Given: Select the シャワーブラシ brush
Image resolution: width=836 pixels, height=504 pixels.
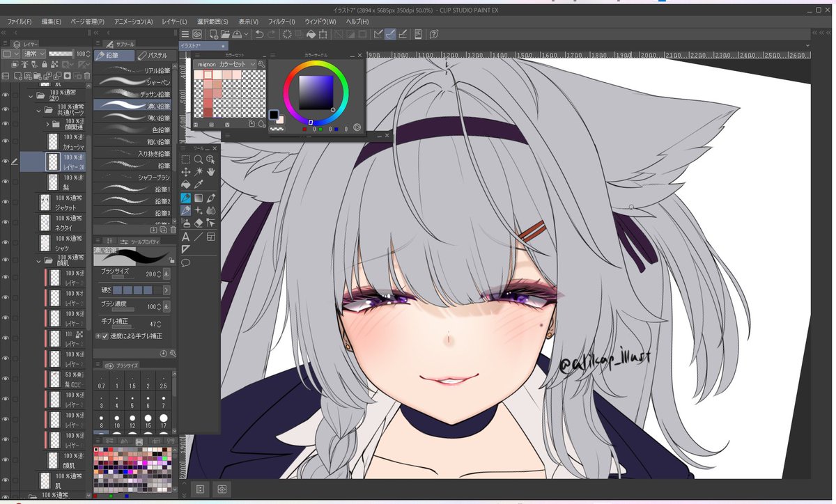Looking at the screenshot, I should coord(133,177).
